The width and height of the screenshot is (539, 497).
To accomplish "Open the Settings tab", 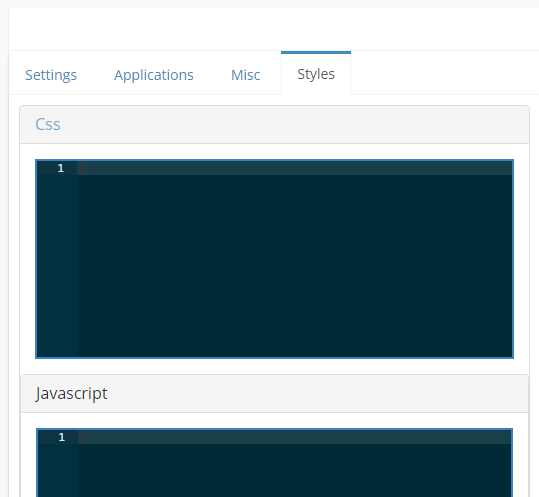I will (x=51, y=75).
